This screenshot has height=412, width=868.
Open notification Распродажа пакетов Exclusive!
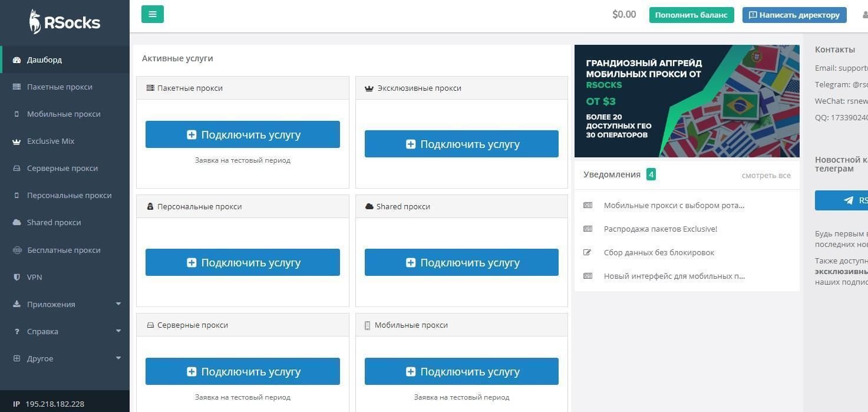[661, 229]
